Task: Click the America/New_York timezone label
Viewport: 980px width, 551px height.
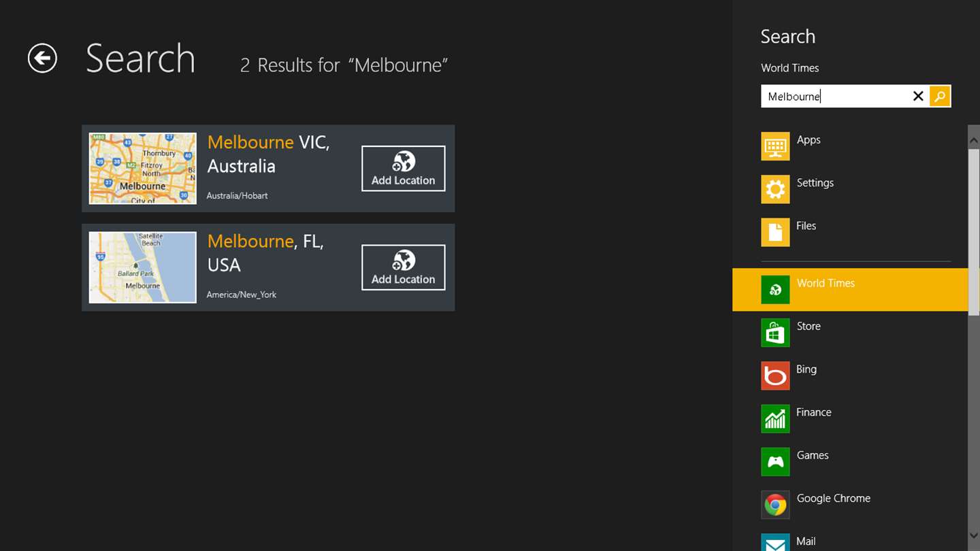Action: 242,295
